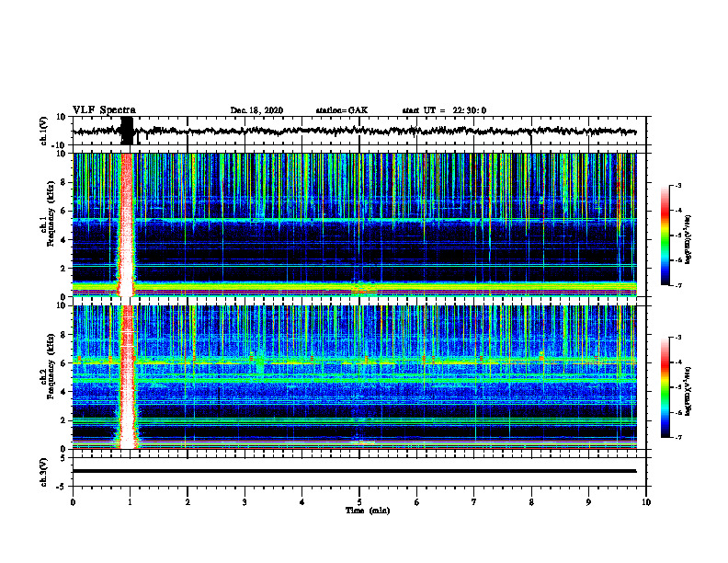Click the 10 minute label on the time axis

point(646,502)
